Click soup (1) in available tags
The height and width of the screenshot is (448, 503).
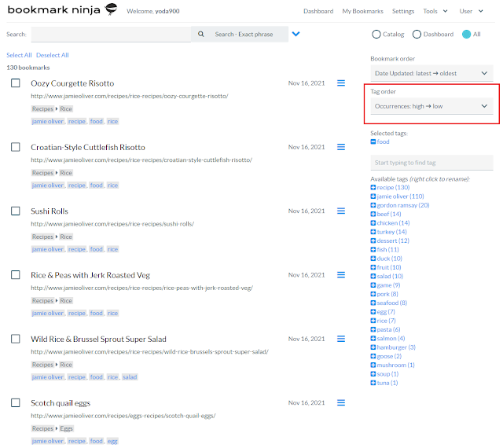(387, 374)
